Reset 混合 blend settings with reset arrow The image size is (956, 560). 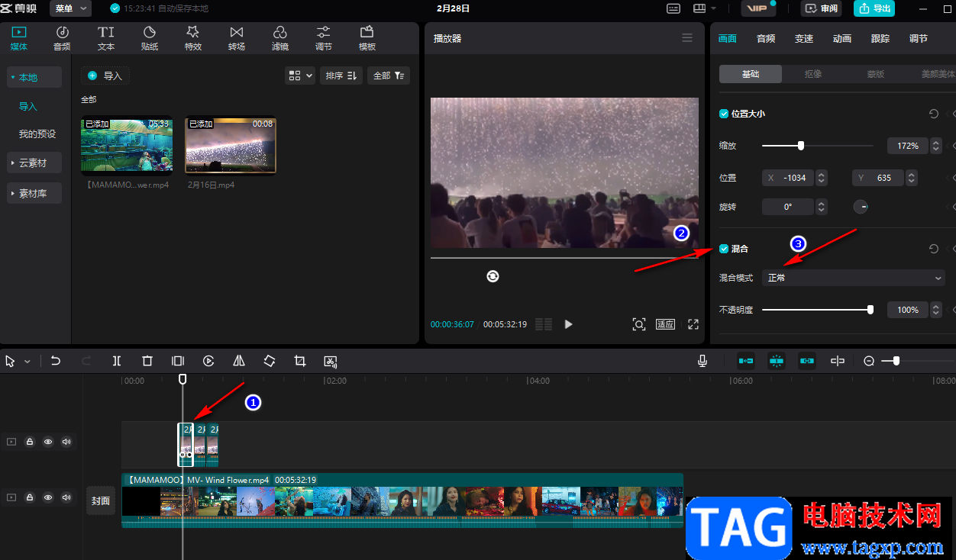pyautogui.click(x=934, y=249)
